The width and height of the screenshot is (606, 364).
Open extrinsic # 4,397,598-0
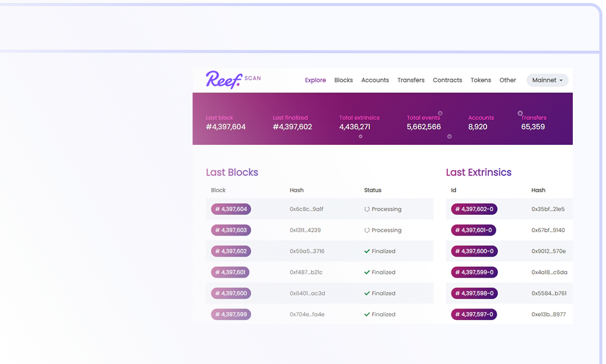click(474, 293)
